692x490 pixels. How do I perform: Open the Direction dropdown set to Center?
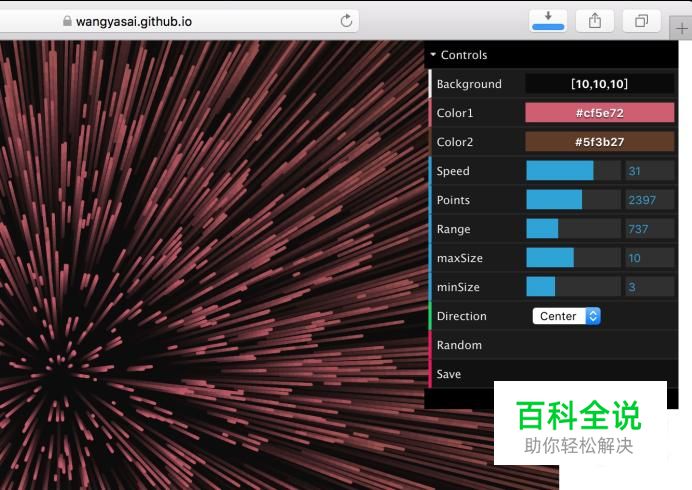point(566,316)
